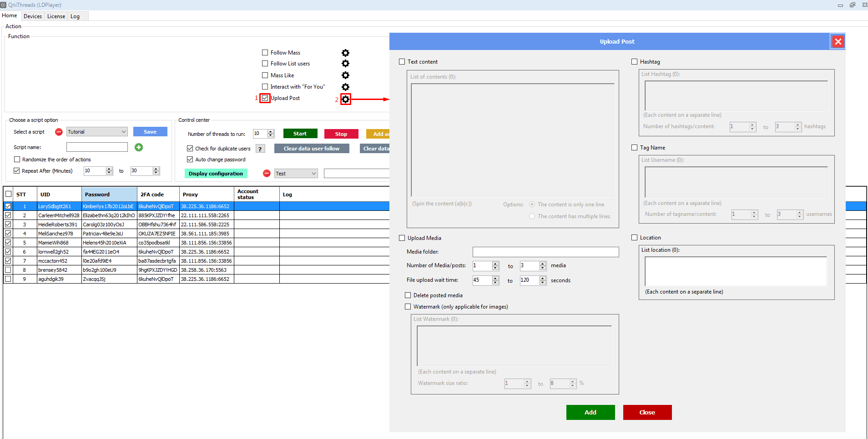This screenshot has height=439, width=868.
Task: Click the Media folder input field
Action: coord(545,252)
